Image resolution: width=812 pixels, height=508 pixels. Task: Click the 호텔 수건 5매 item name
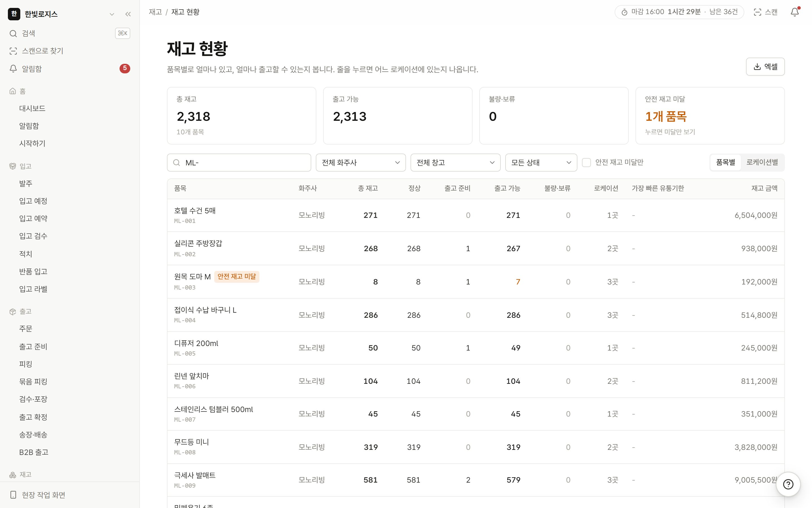(195, 211)
